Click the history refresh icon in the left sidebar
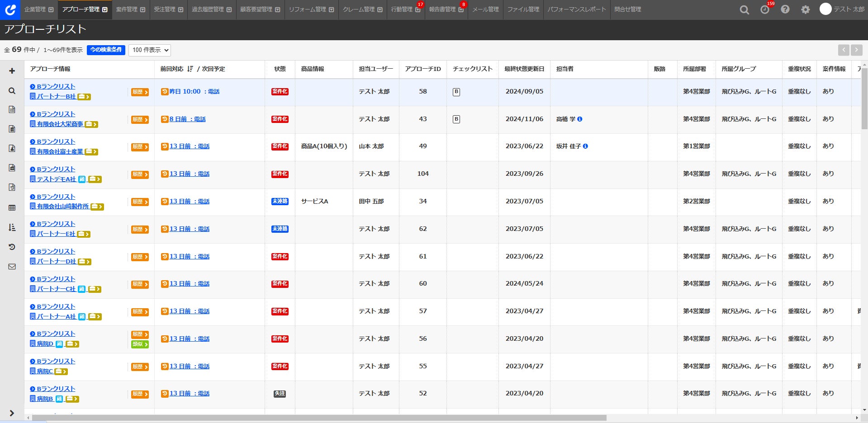 click(x=12, y=247)
